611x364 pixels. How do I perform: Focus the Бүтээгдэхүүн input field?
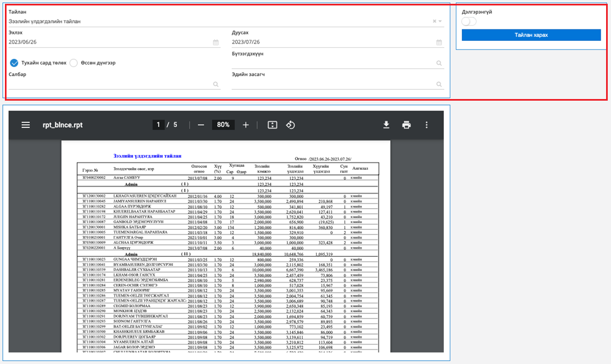pos(338,63)
